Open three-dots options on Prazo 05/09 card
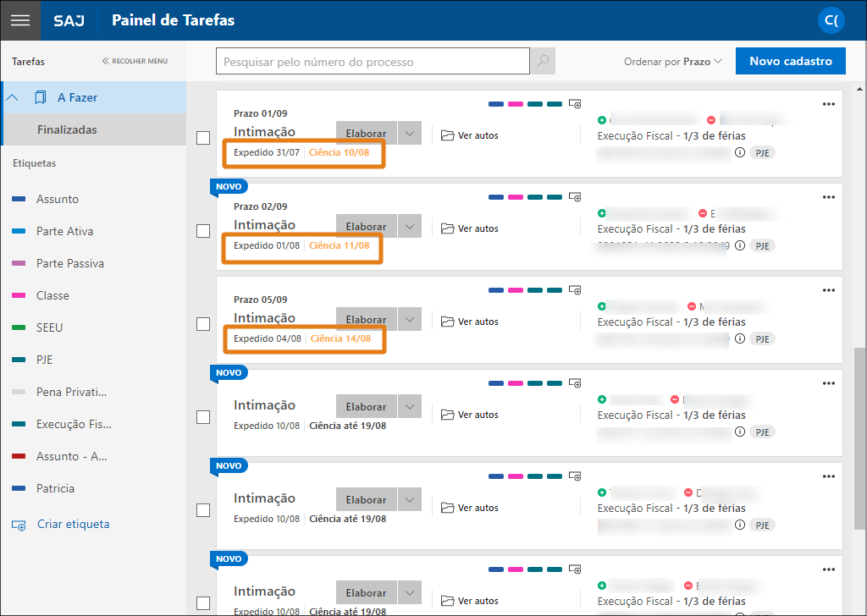The height and width of the screenshot is (616, 867). pyautogui.click(x=828, y=290)
